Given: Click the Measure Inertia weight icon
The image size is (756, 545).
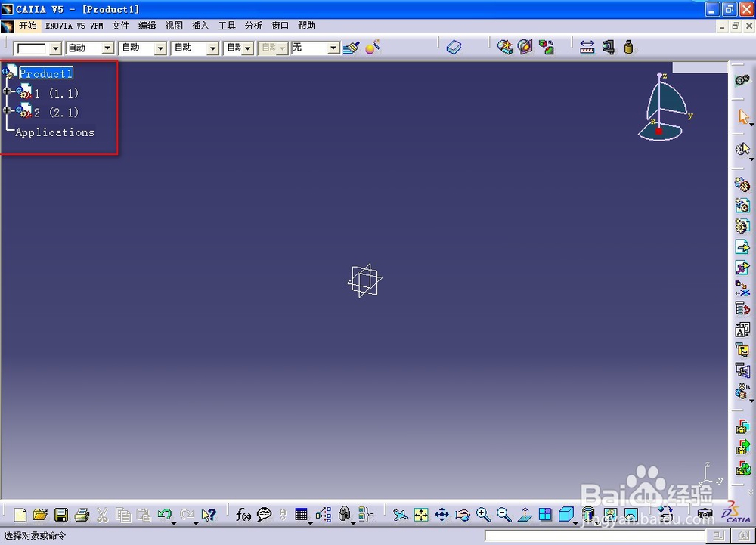Looking at the screenshot, I should 628,47.
